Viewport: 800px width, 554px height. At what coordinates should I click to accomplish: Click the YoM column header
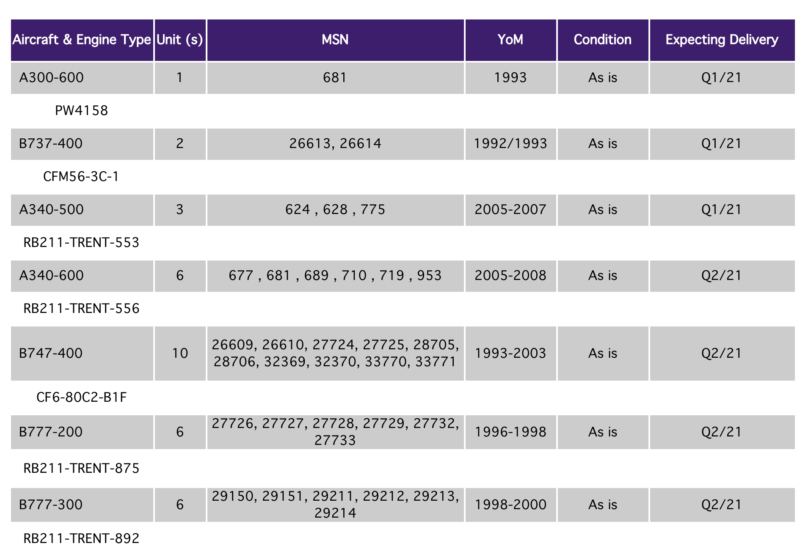click(x=510, y=40)
